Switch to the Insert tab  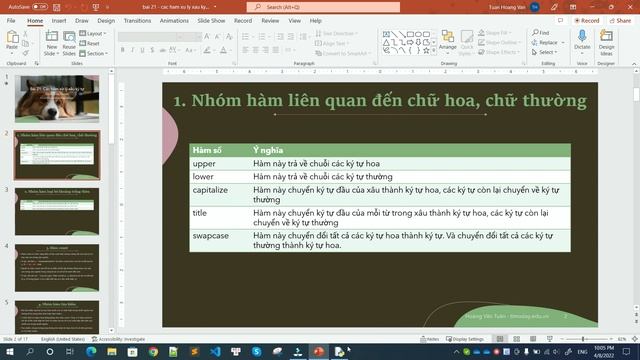(59, 20)
